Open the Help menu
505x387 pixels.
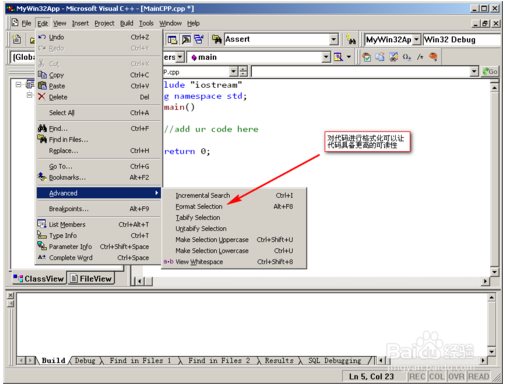[x=193, y=23]
